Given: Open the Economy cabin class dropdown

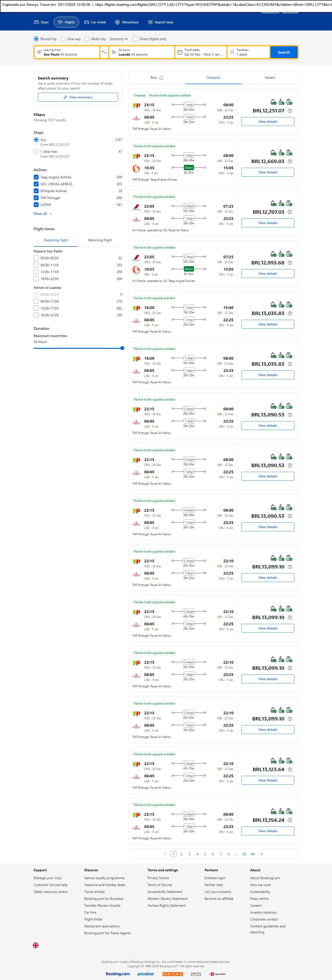Looking at the screenshot, I should (118, 39).
